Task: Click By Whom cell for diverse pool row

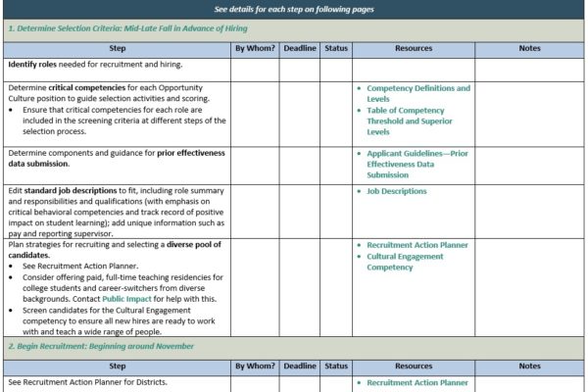Action: coord(255,287)
